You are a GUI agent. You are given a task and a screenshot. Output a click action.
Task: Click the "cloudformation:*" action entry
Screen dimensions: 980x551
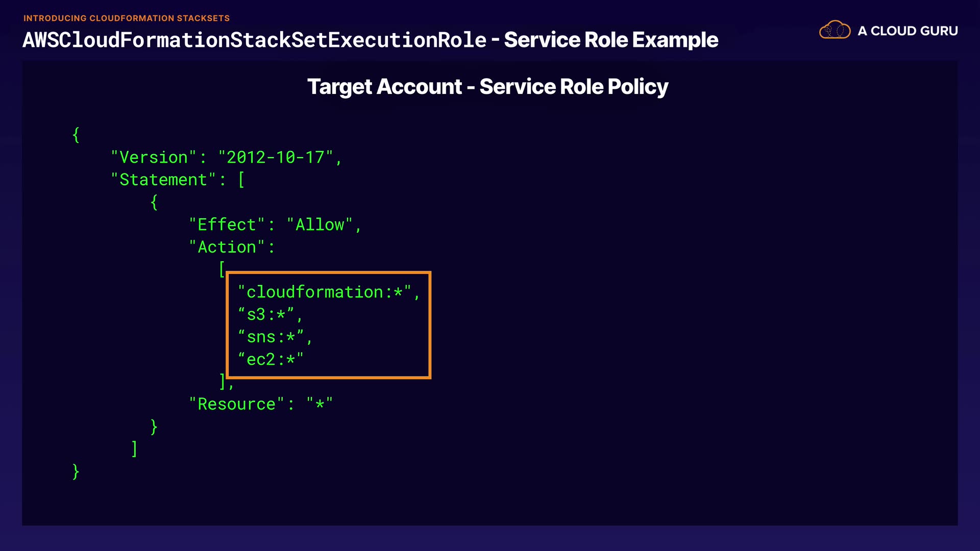324,292
